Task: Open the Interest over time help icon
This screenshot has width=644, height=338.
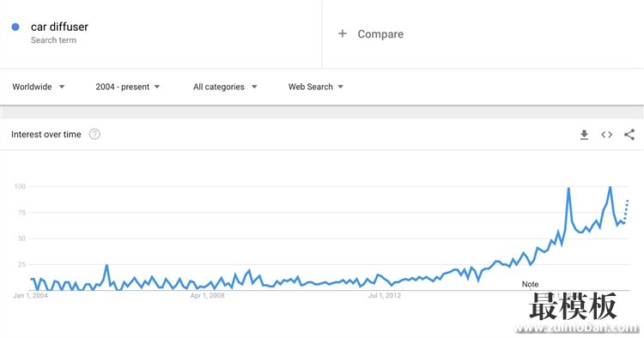Action: click(x=94, y=134)
